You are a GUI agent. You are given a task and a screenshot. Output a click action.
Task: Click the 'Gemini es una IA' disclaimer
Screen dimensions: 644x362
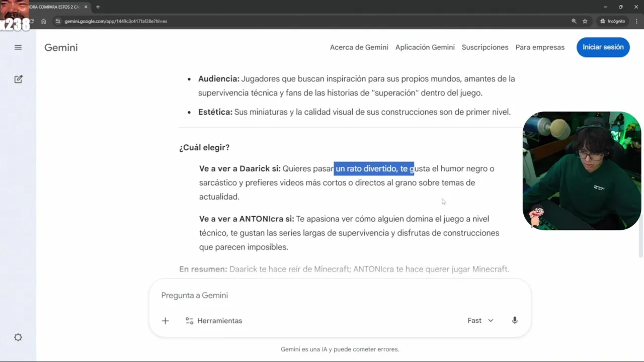[340, 349]
